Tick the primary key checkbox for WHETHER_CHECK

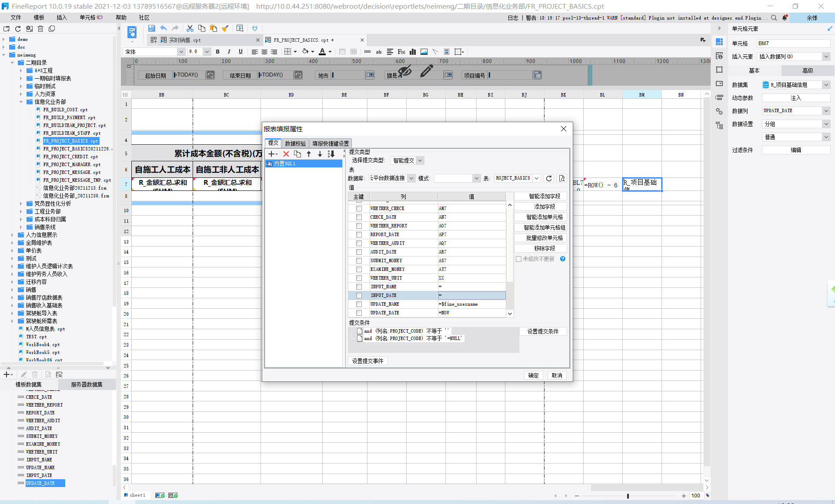pyautogui.click(x=359, y=208)
